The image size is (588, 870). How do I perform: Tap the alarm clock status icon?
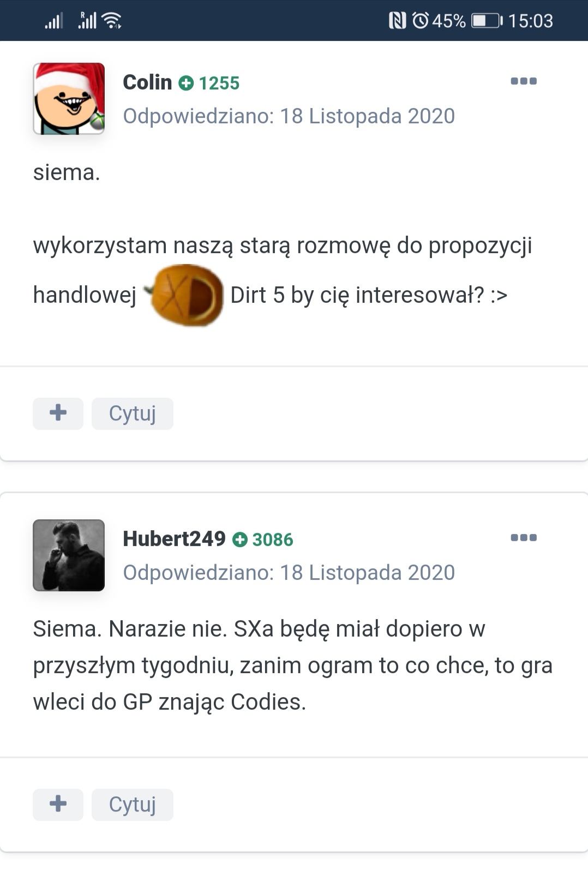pos(421,21)
